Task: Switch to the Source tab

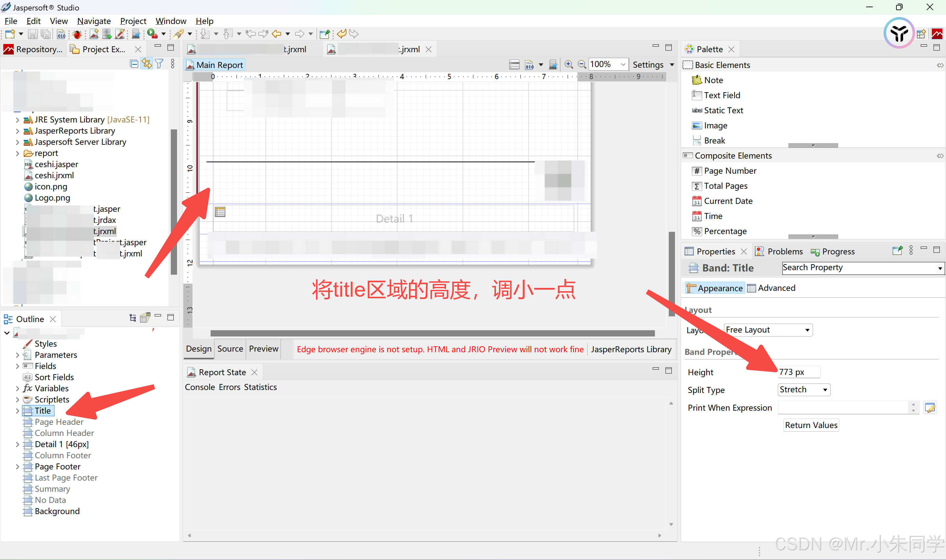Action: click(x=230, y=349)
